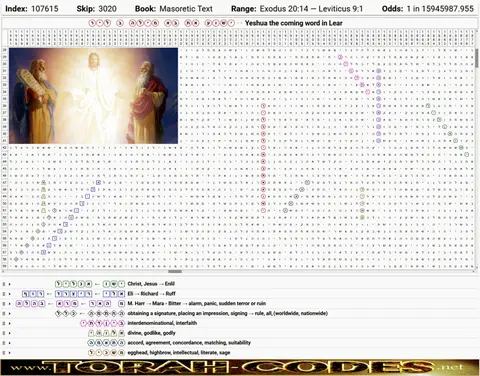Viewport: 480px width, 376px height.
Task: Grab the drag handle of the 'Christ, Jesus' row
Action: pos(4,284)
